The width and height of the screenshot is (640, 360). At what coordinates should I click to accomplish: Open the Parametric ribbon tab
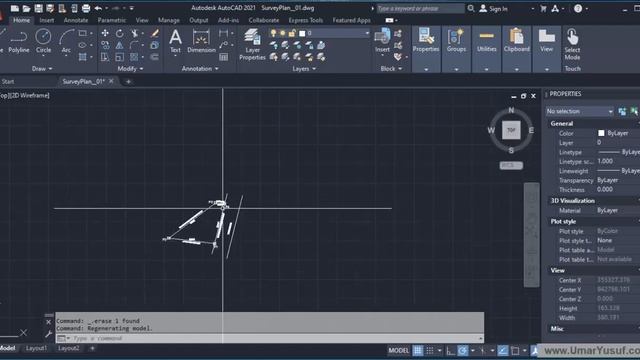pos(111,20)
